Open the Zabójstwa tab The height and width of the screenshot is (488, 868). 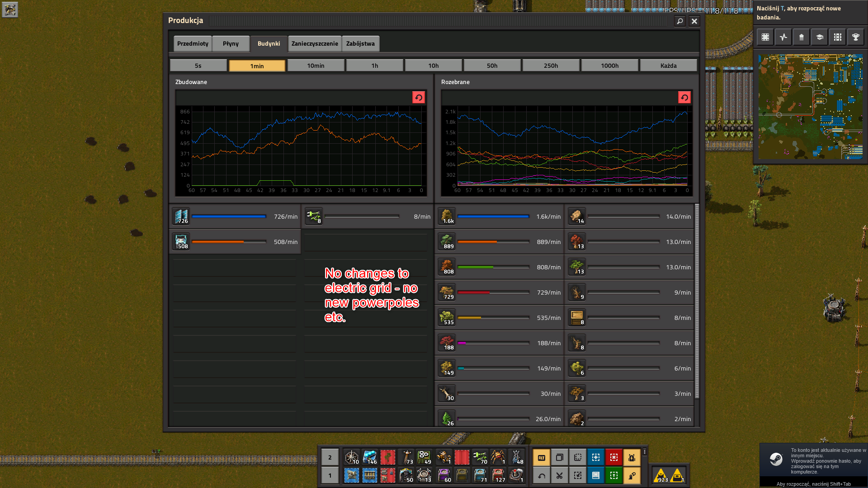pyautogui.click(x=360, y=44)
